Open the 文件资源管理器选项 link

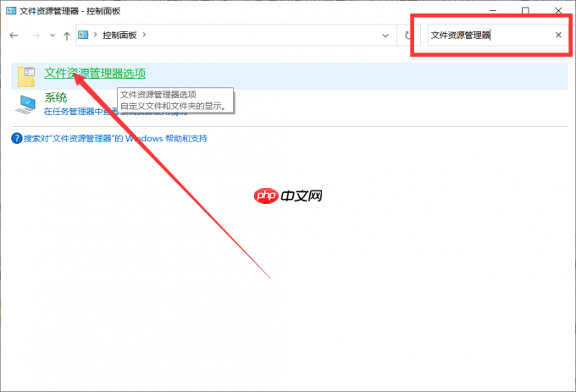coord(95,73)
